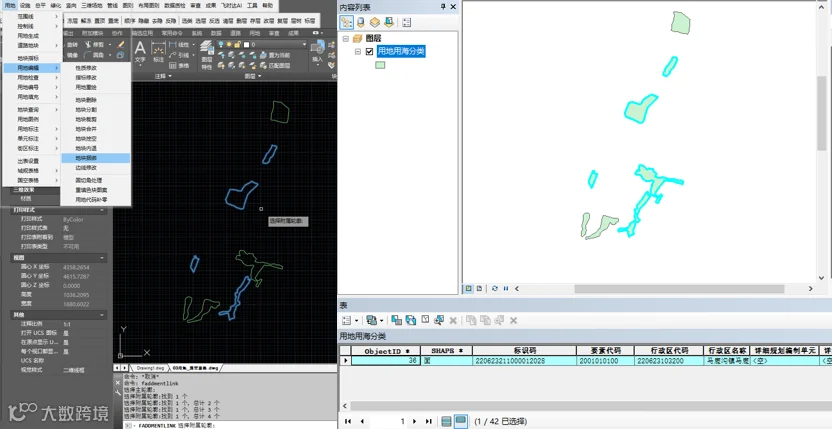Open the 文字 text tool

point(140,53)
